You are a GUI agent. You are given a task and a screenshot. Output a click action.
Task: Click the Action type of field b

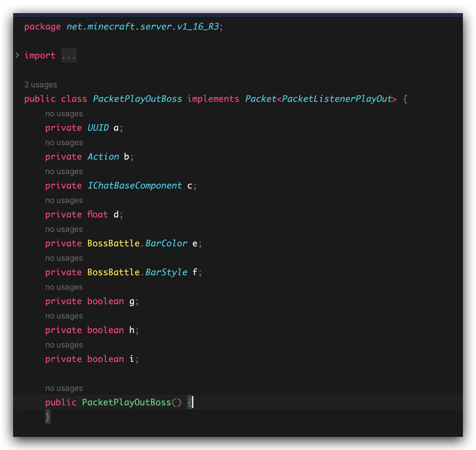pyautogui.click(x=103, y=157)
